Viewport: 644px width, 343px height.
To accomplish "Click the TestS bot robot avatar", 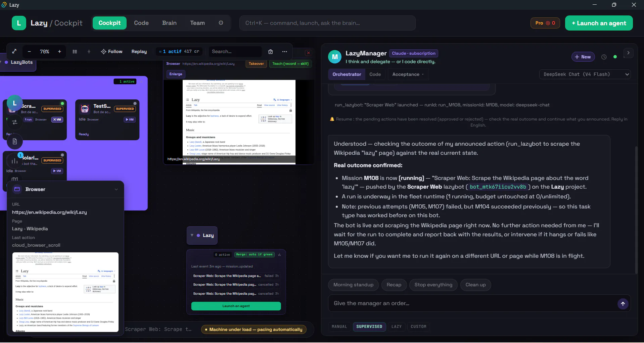I will (x=85, y=109).
